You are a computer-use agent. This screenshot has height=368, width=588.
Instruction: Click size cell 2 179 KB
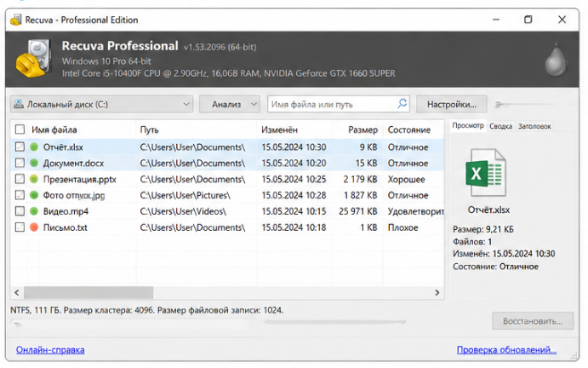point(360,180)
